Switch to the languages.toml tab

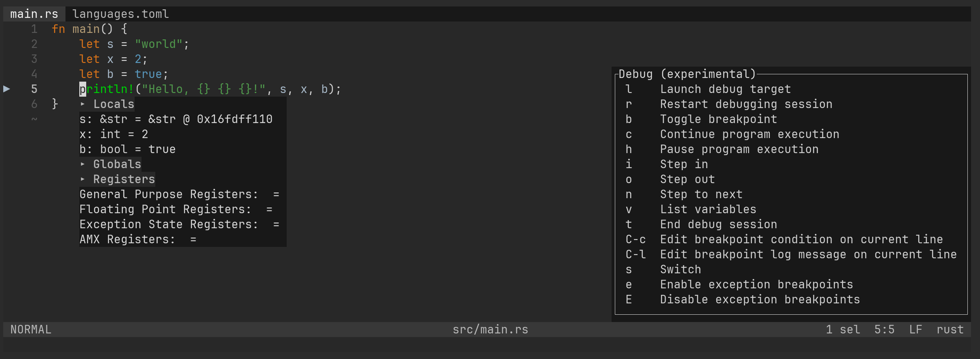[x=121, y=13]
